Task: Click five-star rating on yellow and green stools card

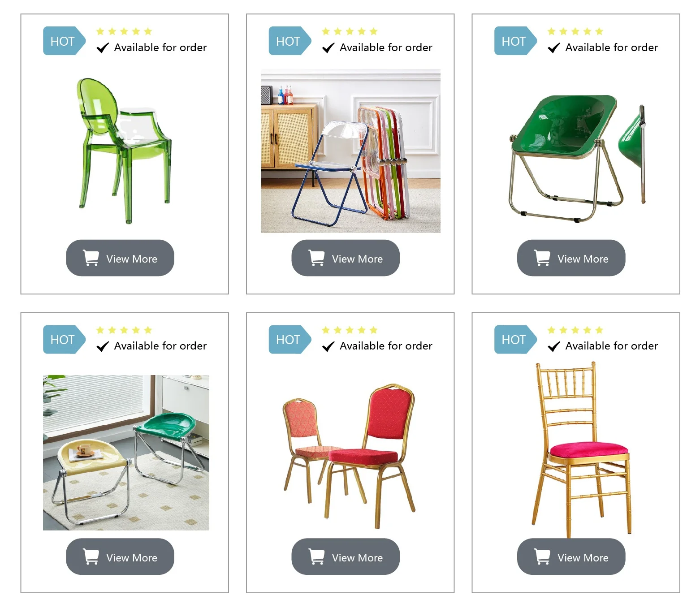Action: pyautogui.click(x=124, y=330)
